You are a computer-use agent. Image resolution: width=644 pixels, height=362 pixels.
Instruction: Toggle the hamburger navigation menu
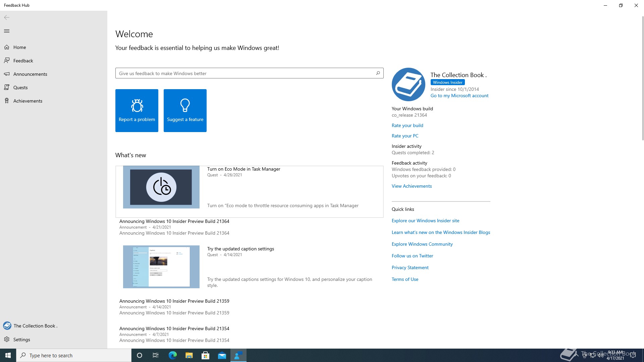click(7, 31)
